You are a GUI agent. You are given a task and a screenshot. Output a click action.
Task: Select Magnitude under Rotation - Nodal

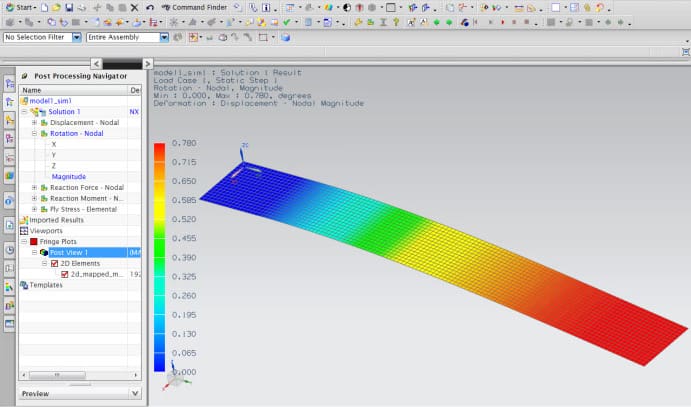tap(69, 176)
